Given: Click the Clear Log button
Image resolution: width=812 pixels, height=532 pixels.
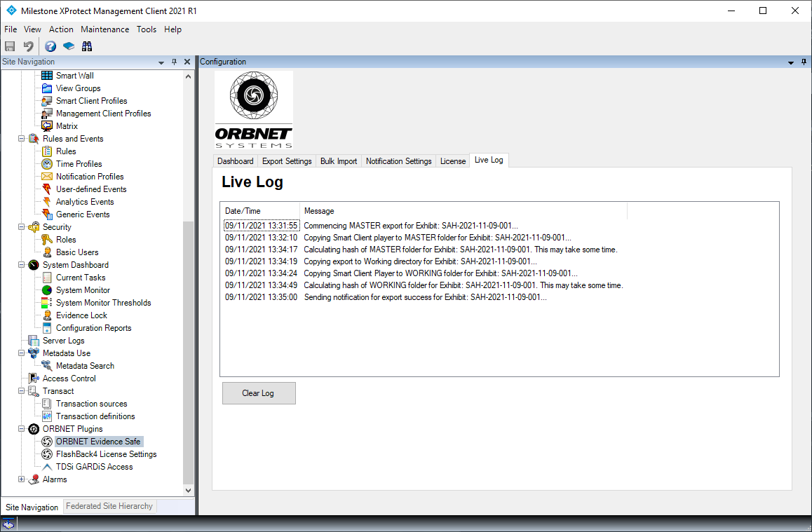Looking at the screenshot, I should 259,393.
